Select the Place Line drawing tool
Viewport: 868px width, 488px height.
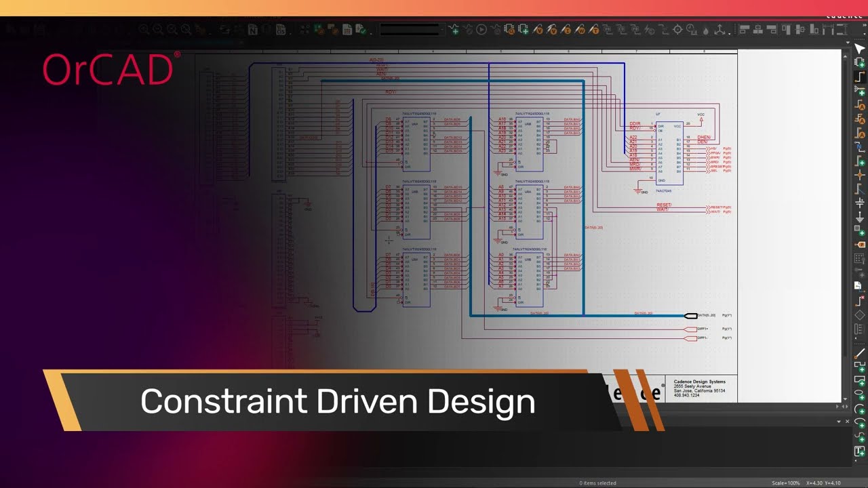860,352
